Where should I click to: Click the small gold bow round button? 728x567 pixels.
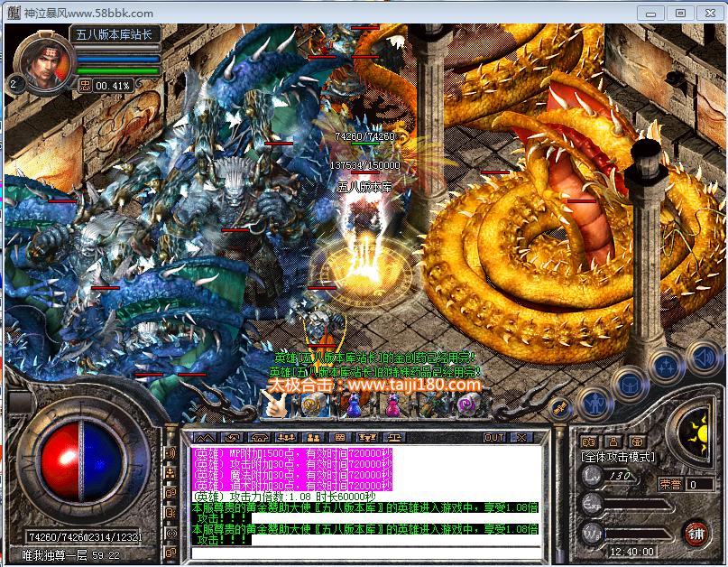click(x=560, y=408)
